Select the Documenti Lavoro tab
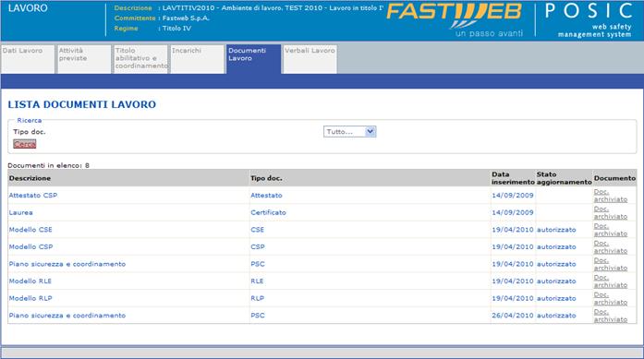The image size is (644, 359). pos(254,59)
